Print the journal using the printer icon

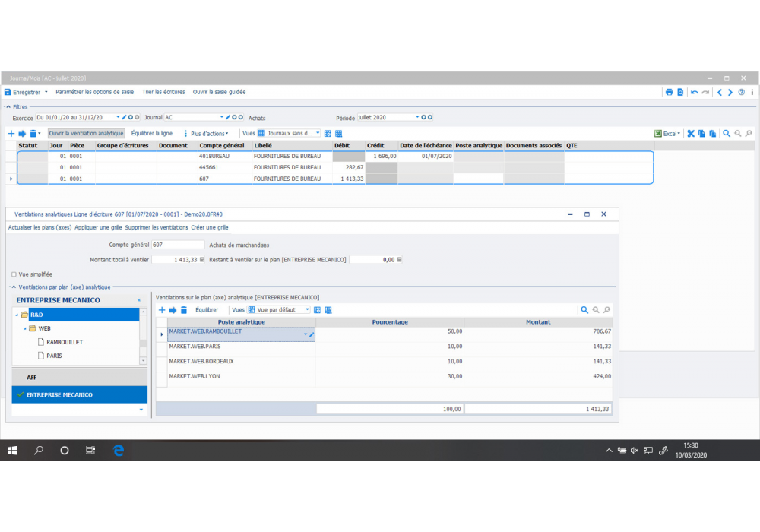(x=669, y=92)
